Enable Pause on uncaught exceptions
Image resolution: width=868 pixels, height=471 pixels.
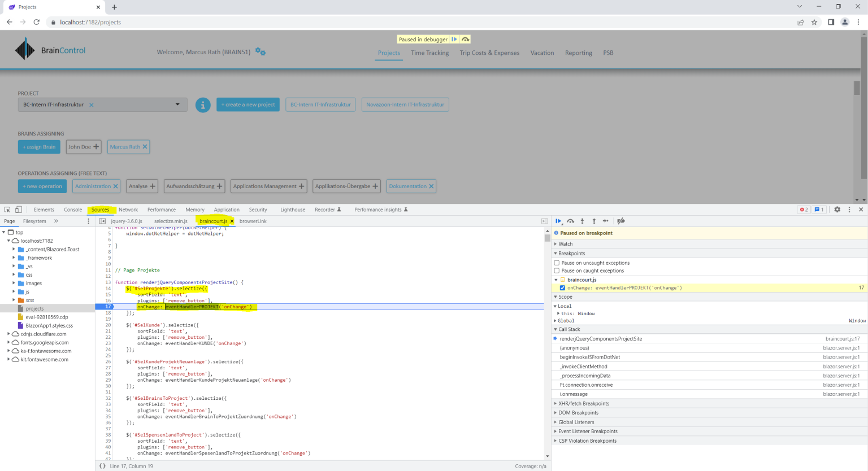(557, 263)
